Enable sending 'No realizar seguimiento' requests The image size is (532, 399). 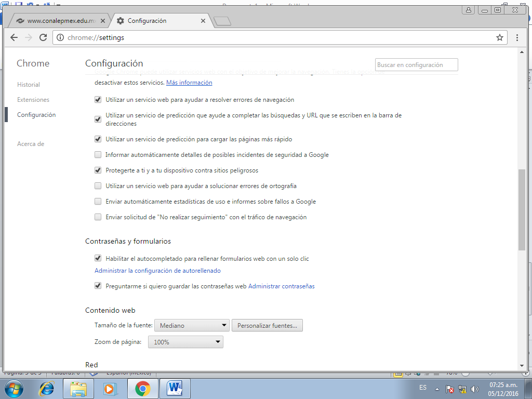98,217
